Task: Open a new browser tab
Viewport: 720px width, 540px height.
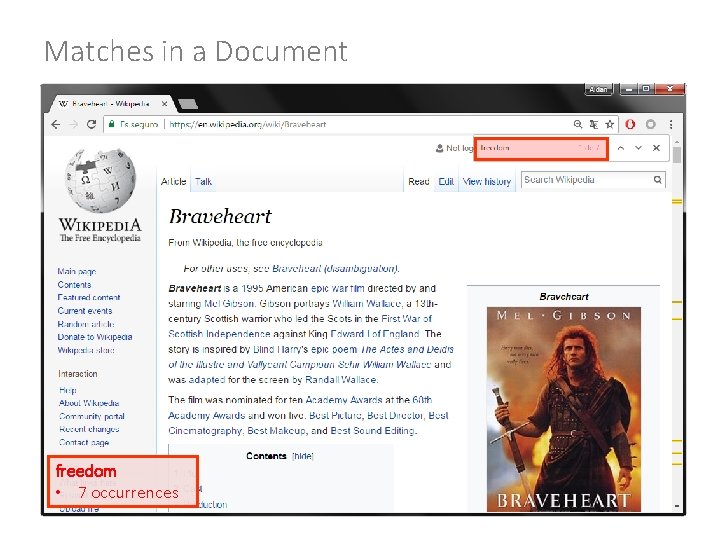Action: coord(188,104)
